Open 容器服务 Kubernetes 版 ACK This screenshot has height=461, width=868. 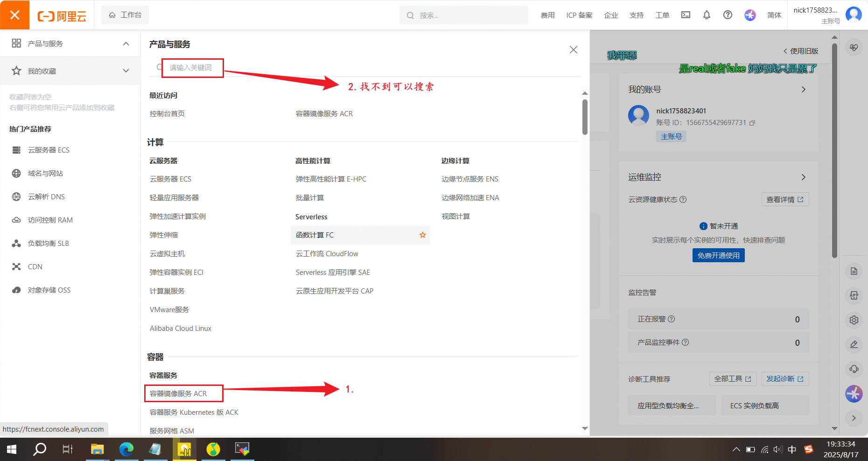pyautogui.click(x=194, y=412)
